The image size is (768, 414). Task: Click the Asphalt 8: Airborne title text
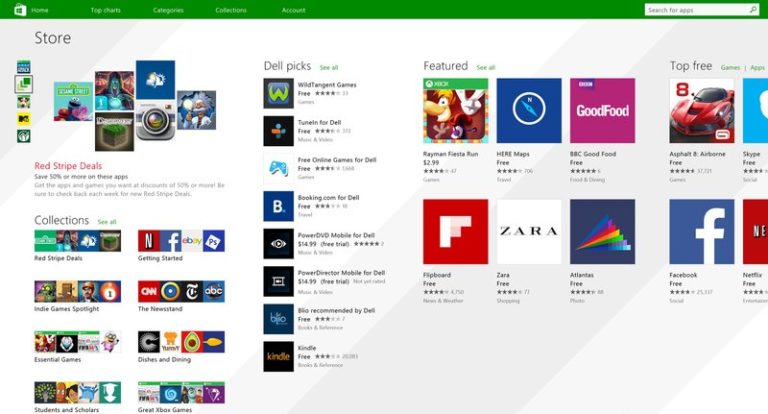697,154
